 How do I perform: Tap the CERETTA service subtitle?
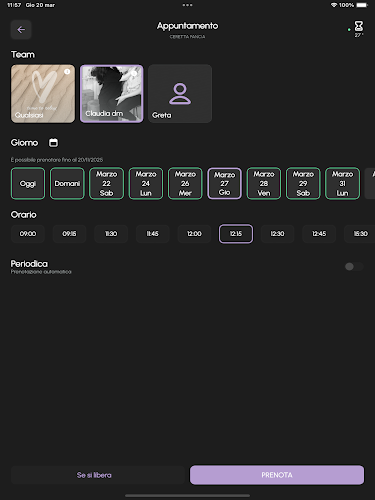[187, 37]
